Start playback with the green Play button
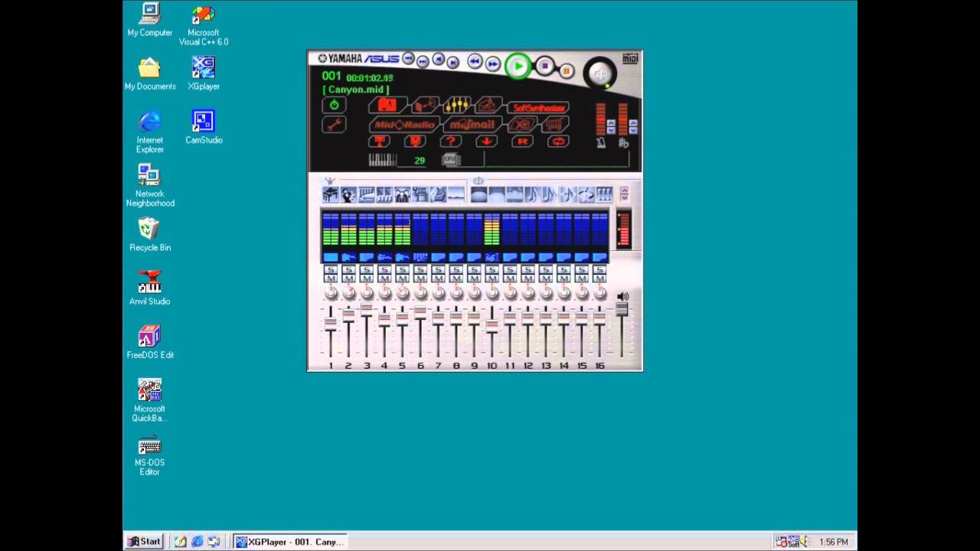Image resolution: width=980 pixels, height=551 pixels. point(518,66)
